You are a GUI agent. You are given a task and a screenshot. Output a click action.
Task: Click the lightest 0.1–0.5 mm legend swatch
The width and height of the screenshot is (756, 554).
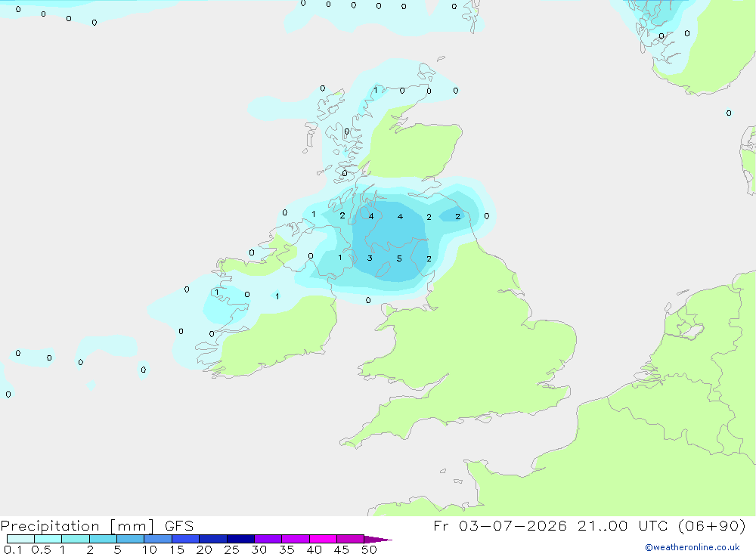(x=20, y=539)
